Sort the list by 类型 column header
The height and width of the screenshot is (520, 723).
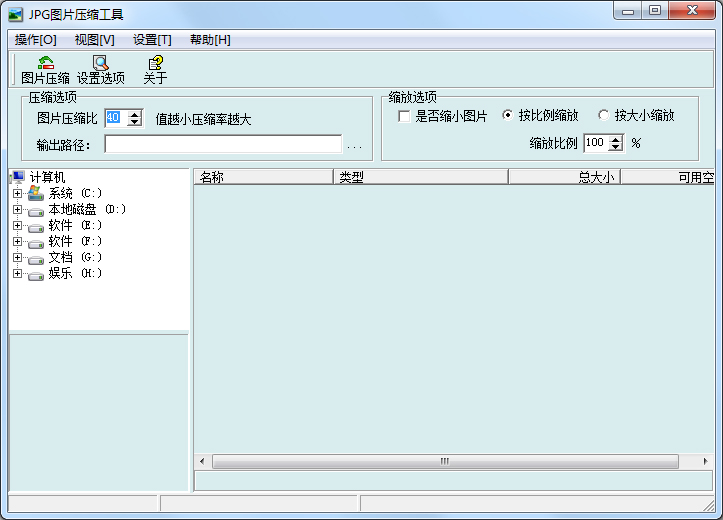coord(421,177)
